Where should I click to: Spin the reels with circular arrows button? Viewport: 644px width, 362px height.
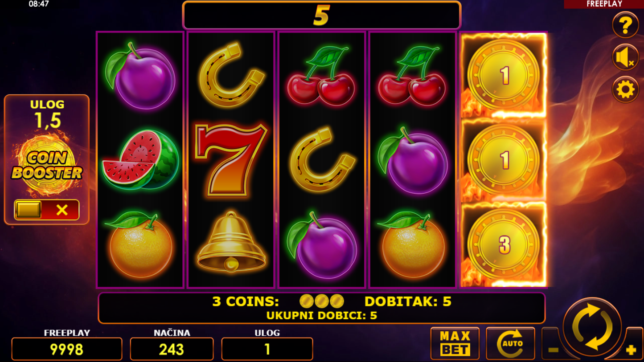click(592, 327)
